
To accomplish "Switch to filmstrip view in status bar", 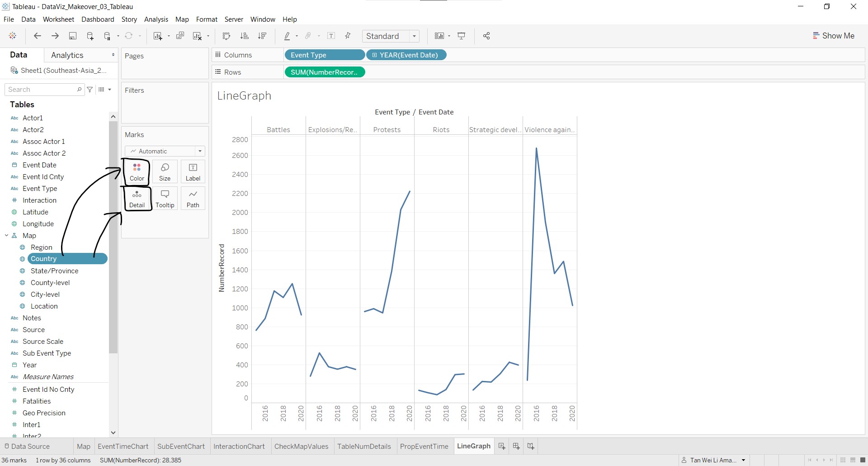I will click(853, 460).
